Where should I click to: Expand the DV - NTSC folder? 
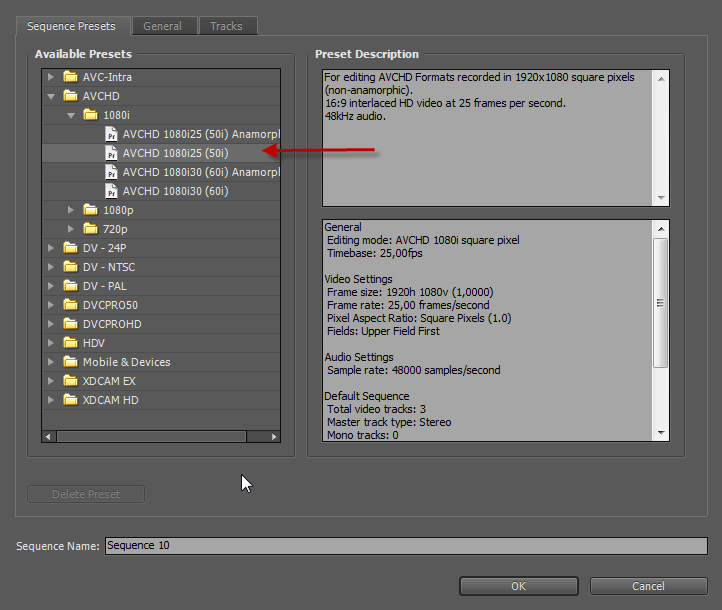coord(51,267)
